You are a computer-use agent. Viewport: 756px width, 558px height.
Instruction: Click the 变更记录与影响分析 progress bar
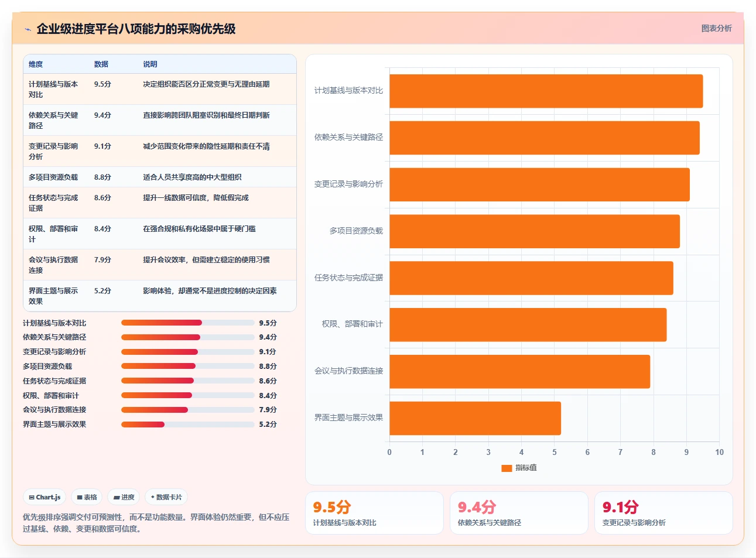(x=187, y=352)
